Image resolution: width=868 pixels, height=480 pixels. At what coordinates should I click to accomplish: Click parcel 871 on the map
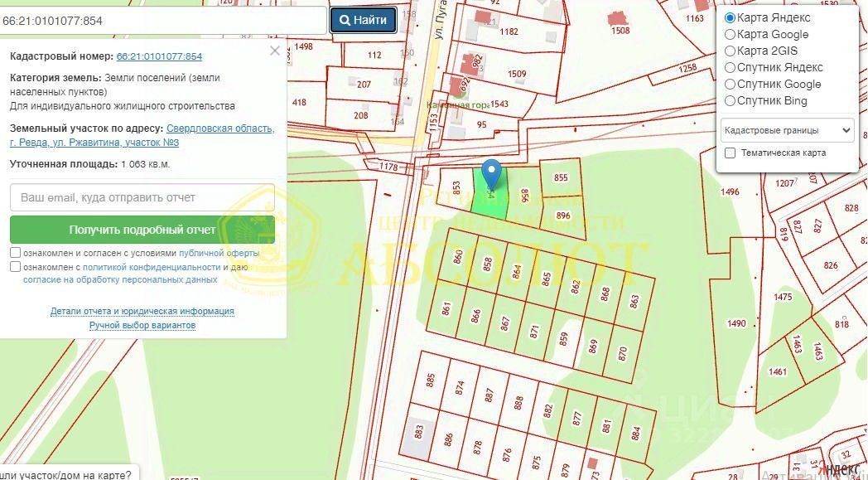(534, 331)
